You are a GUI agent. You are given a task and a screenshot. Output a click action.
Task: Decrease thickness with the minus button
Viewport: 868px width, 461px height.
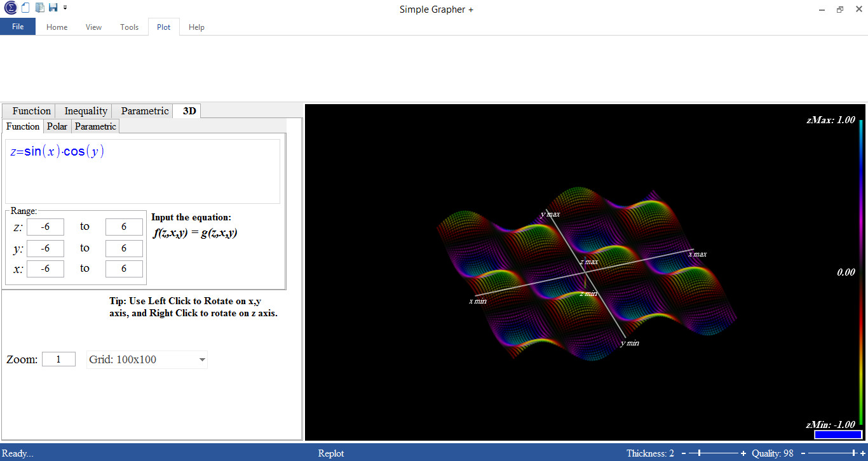pyautogui.click(x=684, y=453)
